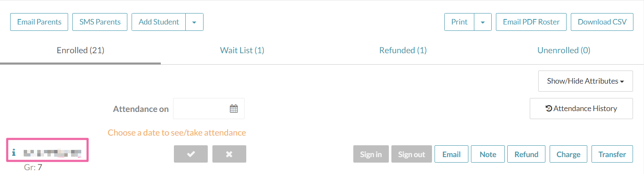The height and width of the screenshot is (174, 644).
Task: Click the Email Parents button
Action: (39, 22)
